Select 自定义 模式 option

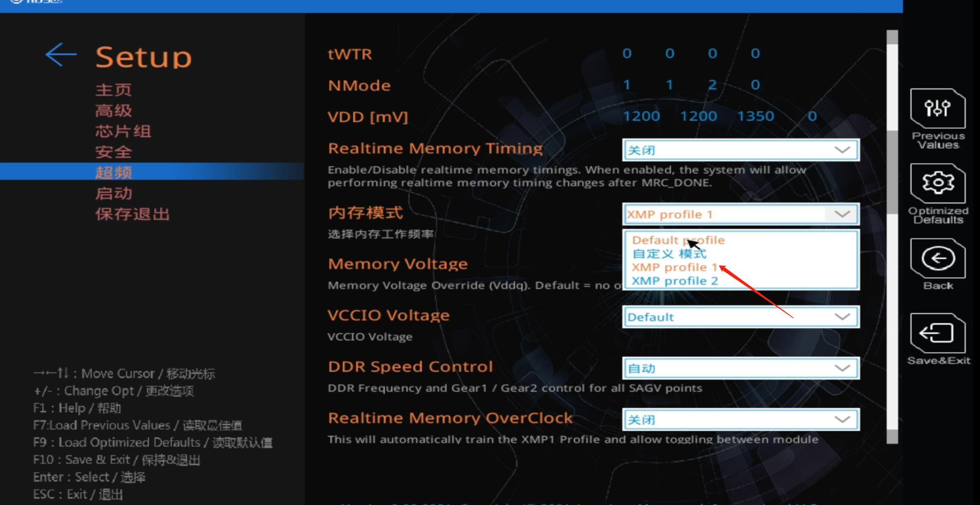669,253
